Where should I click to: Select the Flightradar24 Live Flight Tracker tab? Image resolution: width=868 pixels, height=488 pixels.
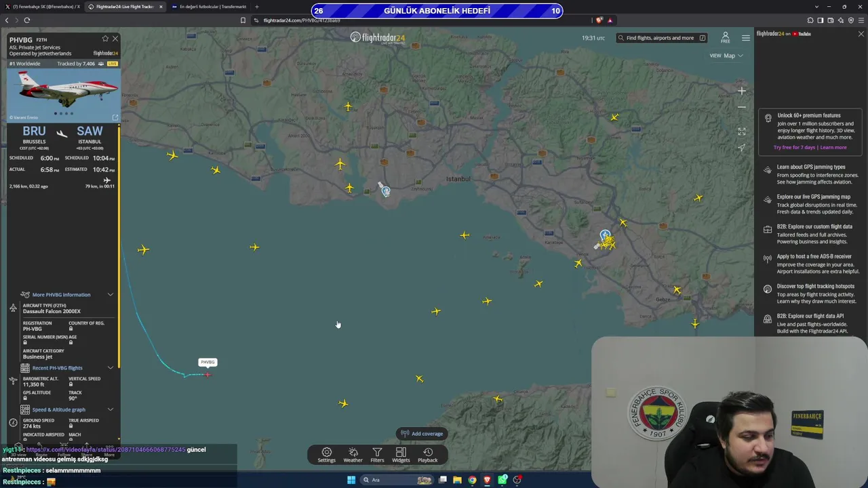[x=125, y=7]
